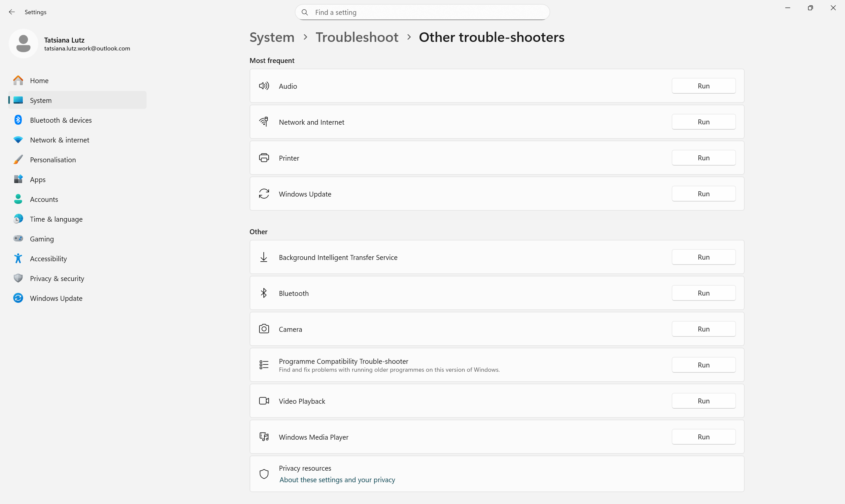Image resolution: width=845 pixels, height=504 pixels.
Task: Click the back arrow icon
Action: tap(12, 12)
